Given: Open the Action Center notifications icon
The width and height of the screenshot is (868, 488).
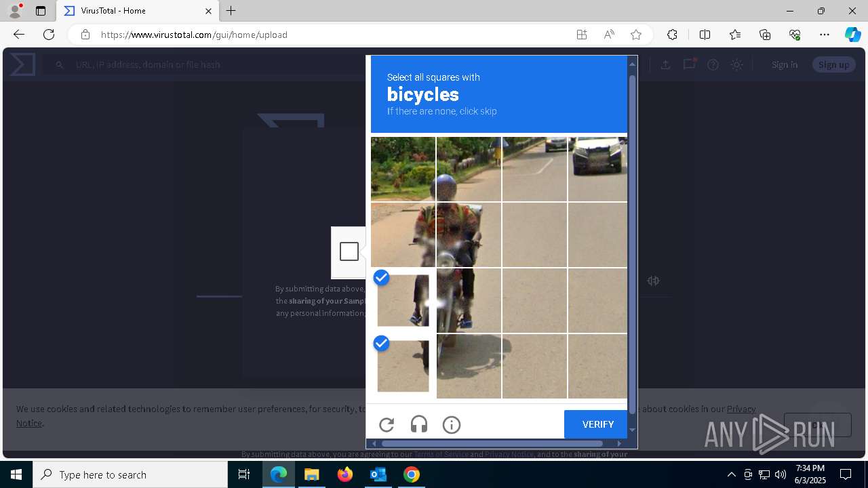Looking at the screenshot, I should tap(846, 474).
